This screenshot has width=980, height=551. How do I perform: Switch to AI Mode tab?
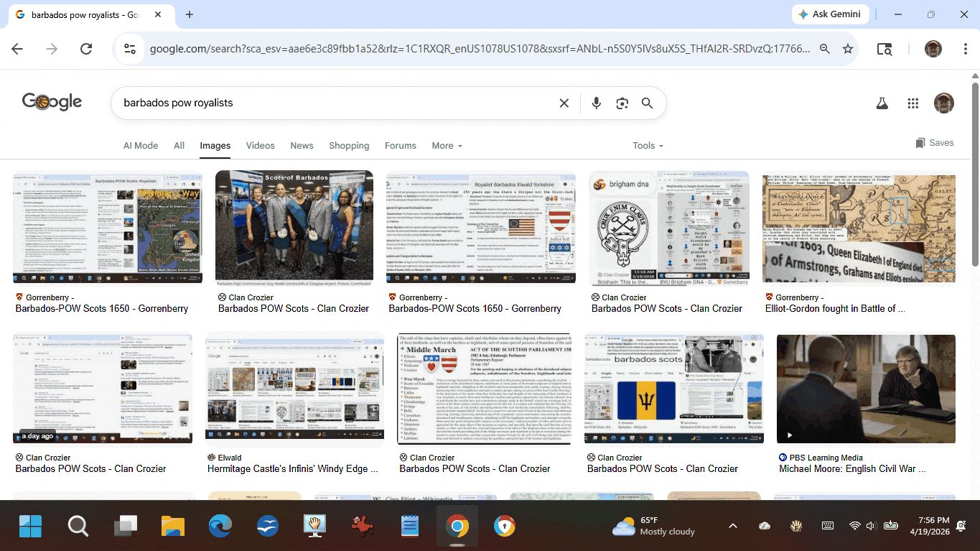click(141, 146)
